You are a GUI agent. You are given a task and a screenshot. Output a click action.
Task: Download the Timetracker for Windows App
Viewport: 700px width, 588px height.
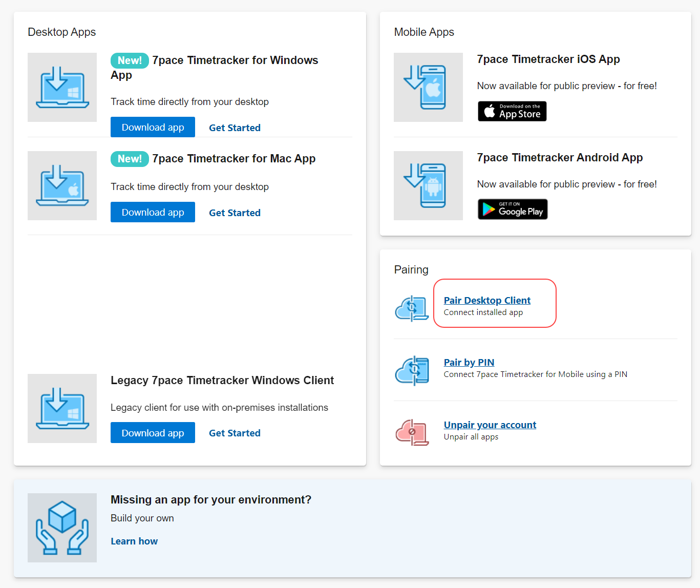[x=153, y=127]
